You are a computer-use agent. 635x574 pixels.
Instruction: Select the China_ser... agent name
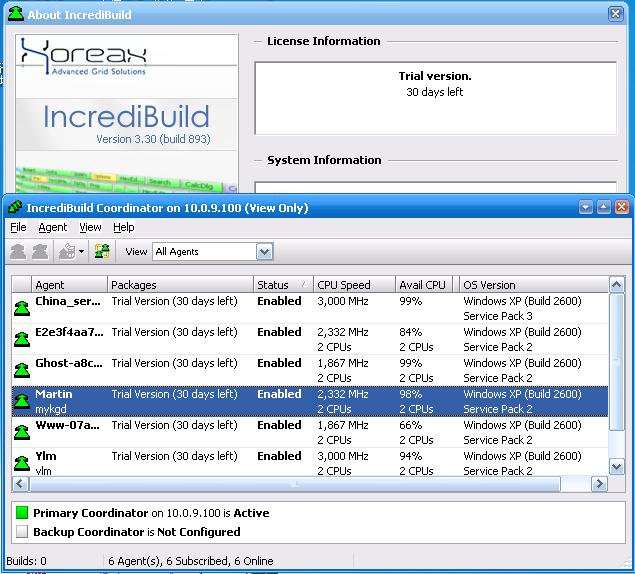pos(68,301)
